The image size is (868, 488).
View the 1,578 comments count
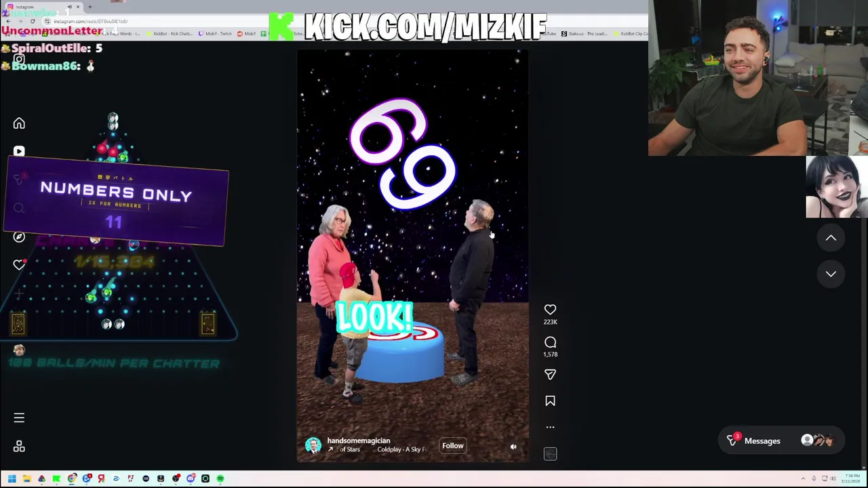point(550,354)
